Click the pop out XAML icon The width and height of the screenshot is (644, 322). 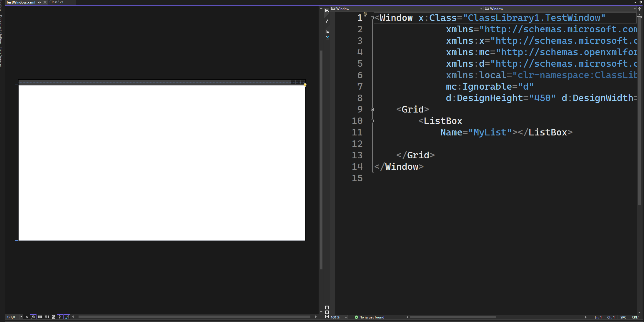click(x=327, y=38)
